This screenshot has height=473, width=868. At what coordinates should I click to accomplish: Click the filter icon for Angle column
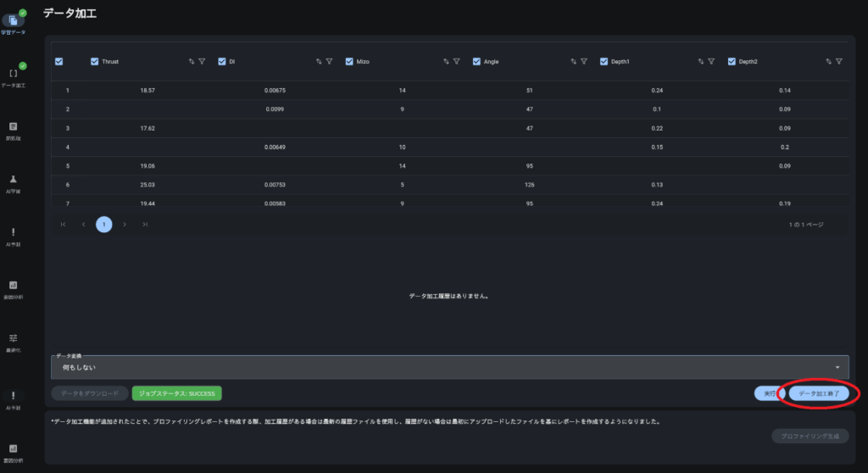584,62
